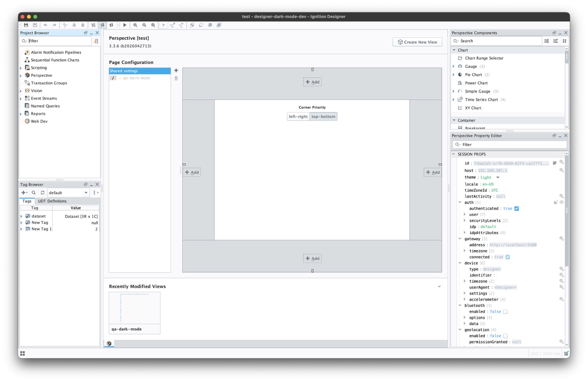Select the pointer selection tool icon

(164, 25)
